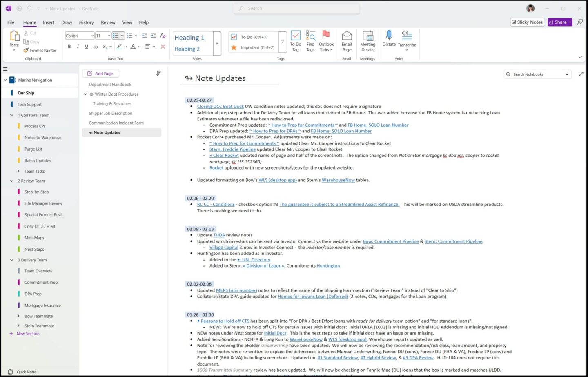Switch to the Draw tab
The height and width of the screenshot is (377, 588).
(67, 22)
